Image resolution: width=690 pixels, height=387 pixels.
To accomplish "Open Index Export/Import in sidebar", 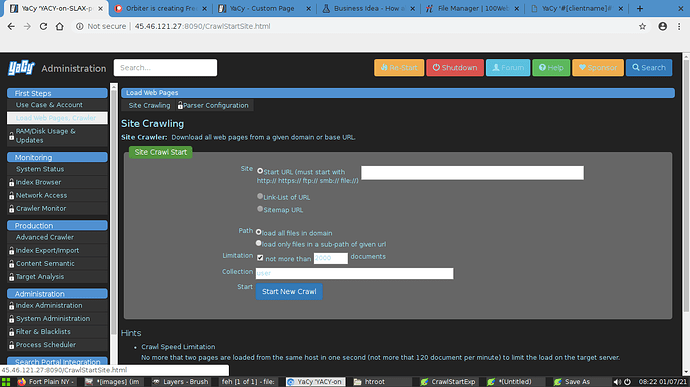I will (x=57, y=251).
